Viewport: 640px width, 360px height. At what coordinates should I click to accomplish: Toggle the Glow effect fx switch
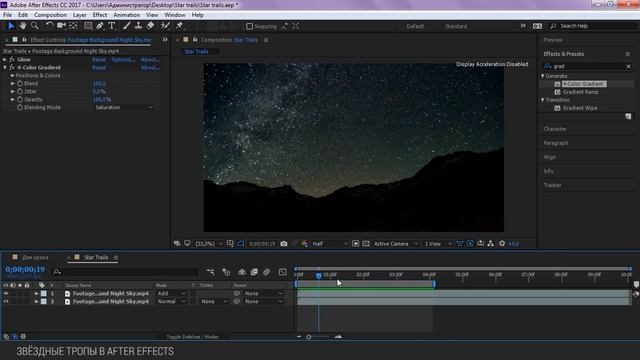pyautogui.click(x=12, y=60)
